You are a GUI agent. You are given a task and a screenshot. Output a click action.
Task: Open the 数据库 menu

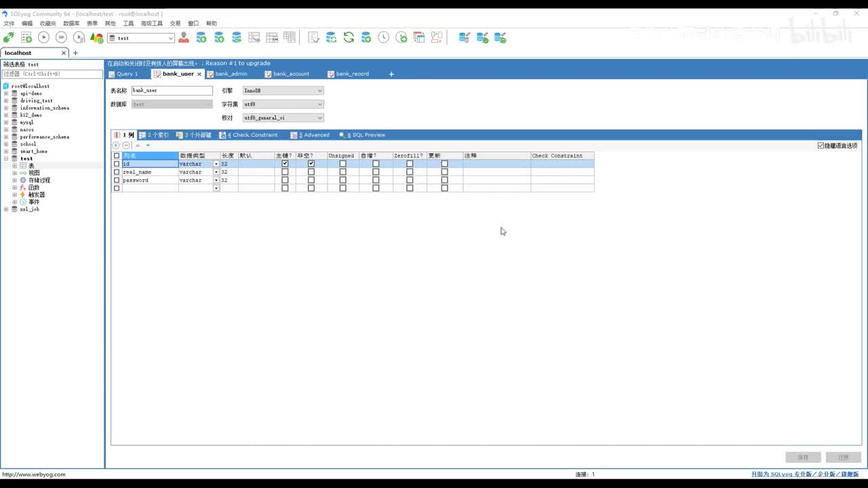coord(71,24)
